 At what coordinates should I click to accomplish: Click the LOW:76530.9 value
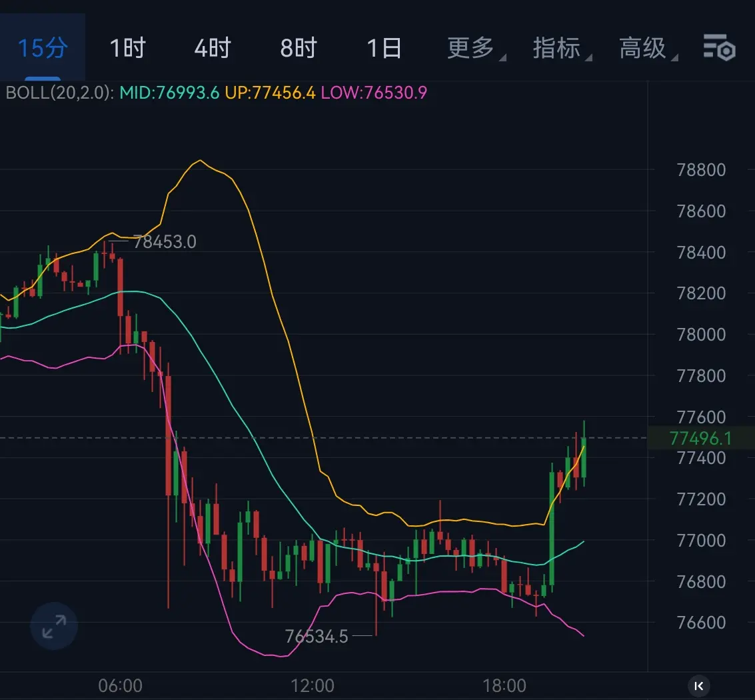coord(374,93)
